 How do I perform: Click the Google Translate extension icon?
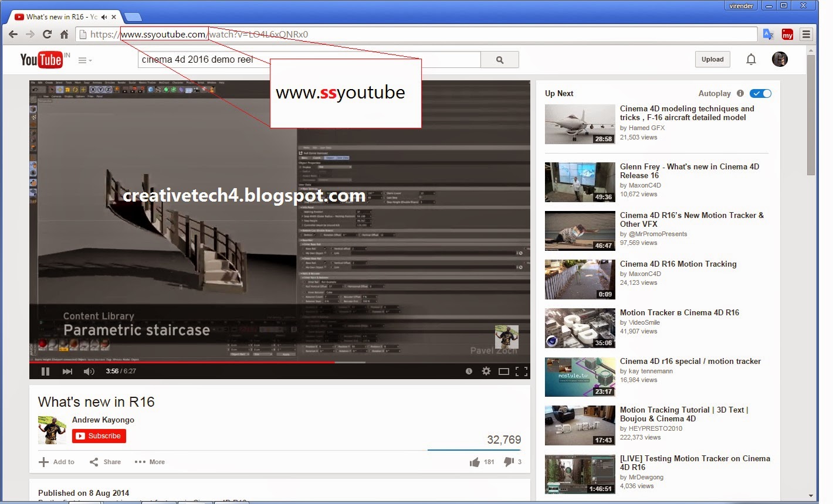pos(768,35)
